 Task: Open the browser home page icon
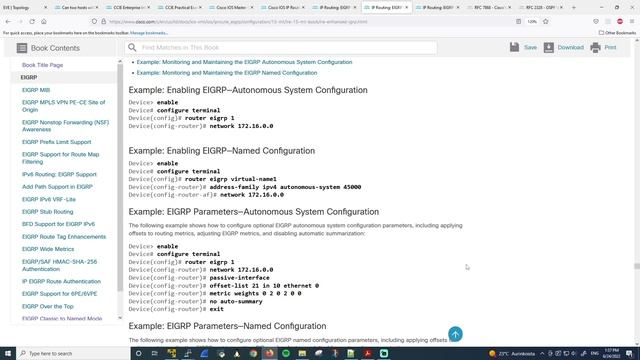tap(44, 22)
